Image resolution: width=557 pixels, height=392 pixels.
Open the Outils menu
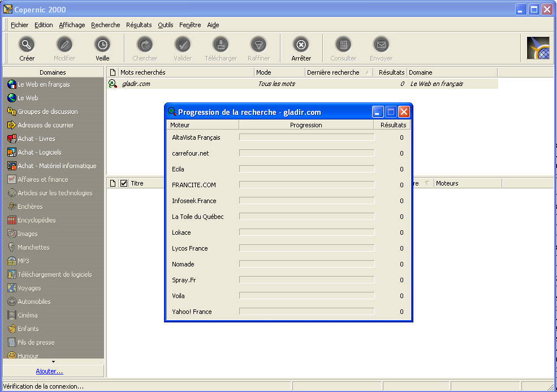pos(166,25)
